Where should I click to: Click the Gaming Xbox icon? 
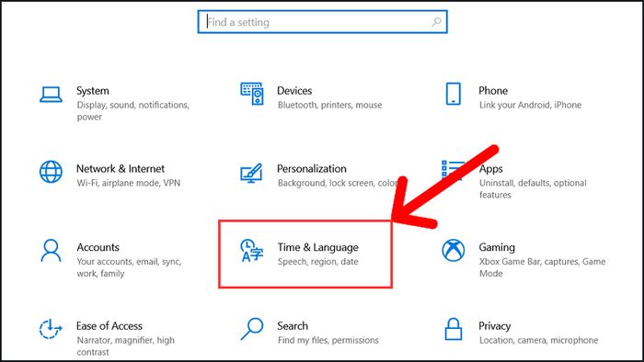(x=454, y=250)
